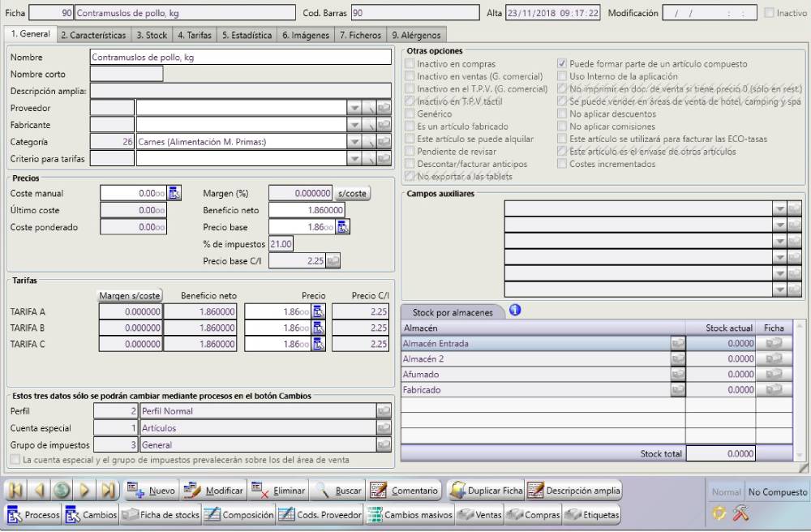Image resolution: width=811 pixels, height=532 pixels.
Task: Uncheck 'Puede formar parte de un artículo compuesto'
Action: pos(562,63)
